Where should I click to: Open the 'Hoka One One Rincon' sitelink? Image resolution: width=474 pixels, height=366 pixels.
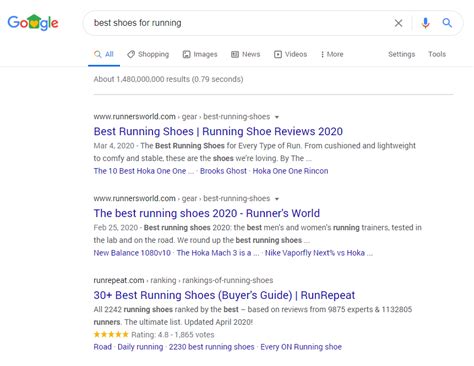pyautogui.click(x=290, y=171)
